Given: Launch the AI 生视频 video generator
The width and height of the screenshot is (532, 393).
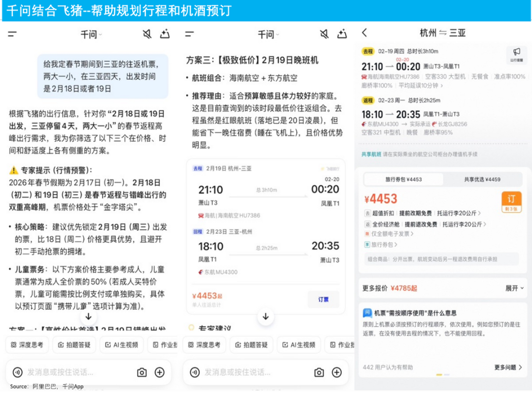Looking at the screenshot, I should pyautogui.click(x=121, y=345).
